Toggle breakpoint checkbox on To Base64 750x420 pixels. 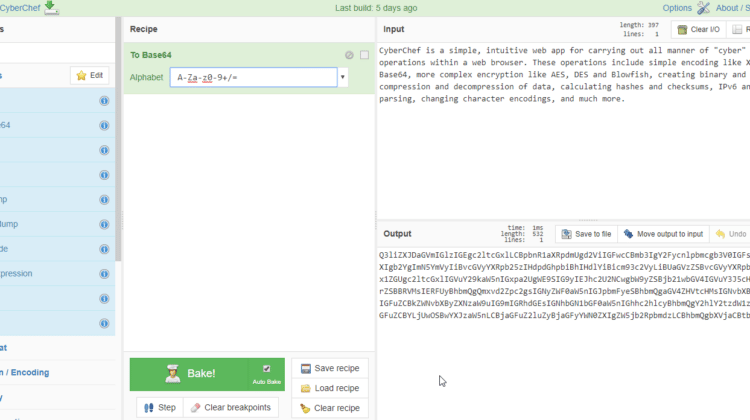pyautogui.click(x=365, y=55)
